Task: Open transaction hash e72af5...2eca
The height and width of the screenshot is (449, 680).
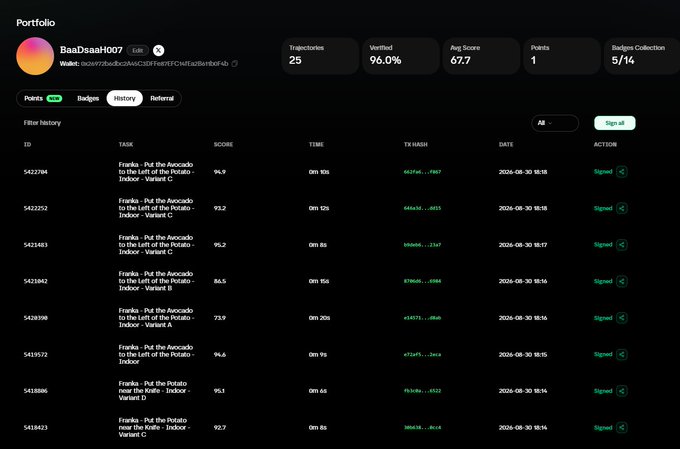Action: tap(422, 354)
